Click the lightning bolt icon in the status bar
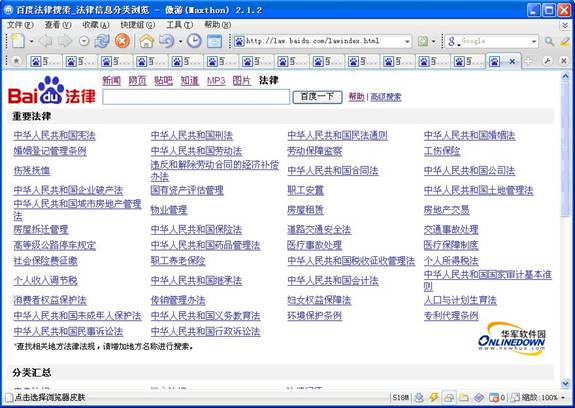This screenshot has height=408, width=575. point(434,397)
